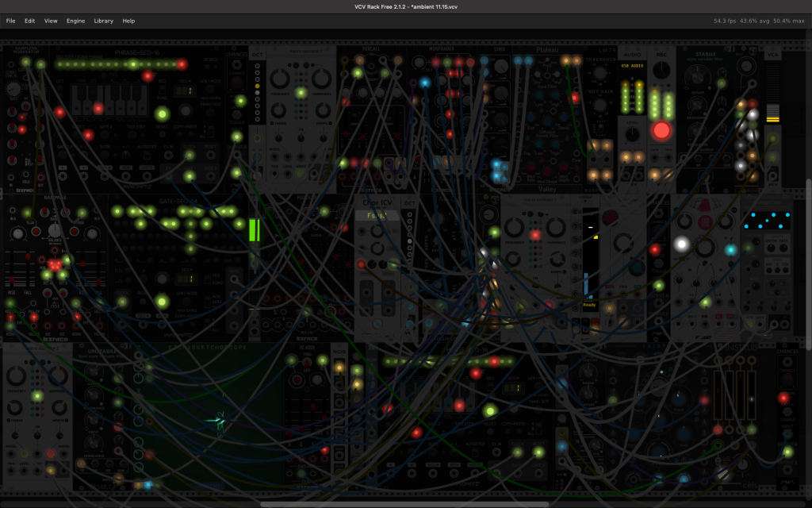The image size is (812, 508).
Task: Flip the 4/8/ALL copy-paste switch on PHRASE-SEQ-16
Action: 211,132
